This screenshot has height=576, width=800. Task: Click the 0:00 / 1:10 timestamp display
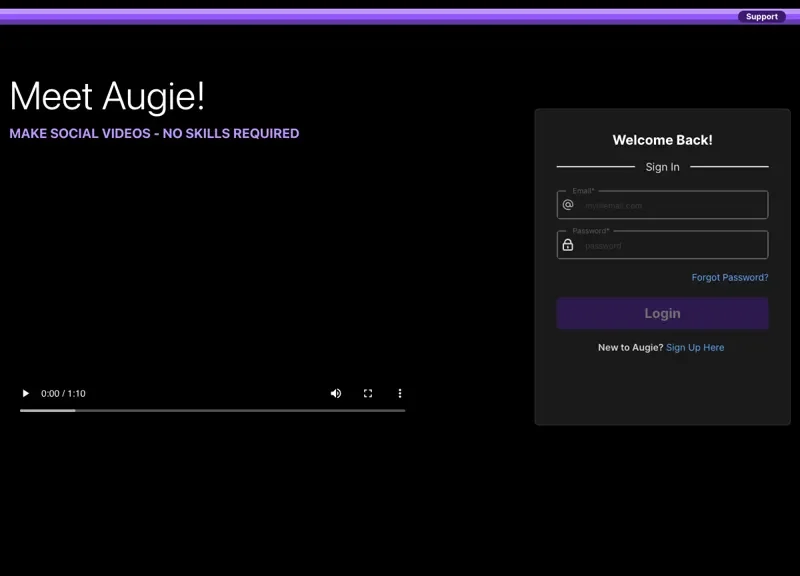coord(64,393)
